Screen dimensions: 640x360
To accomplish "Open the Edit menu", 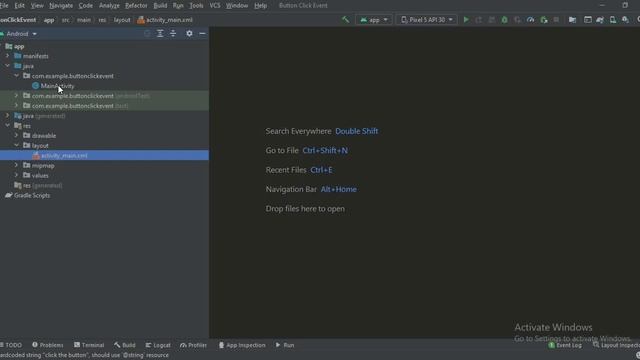I will (x=20, y=6).
